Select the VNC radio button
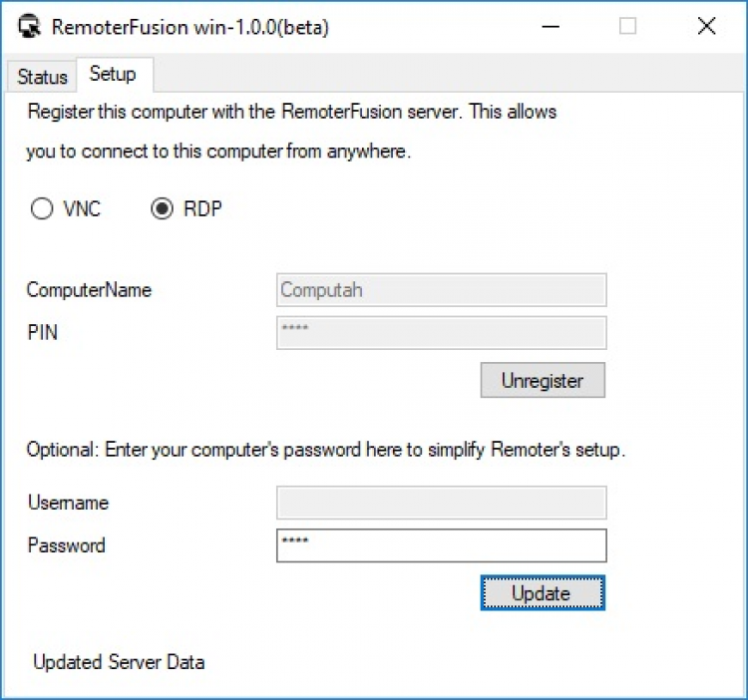The width and height of the screenshot is (748, 700). (x=42, y=209)
